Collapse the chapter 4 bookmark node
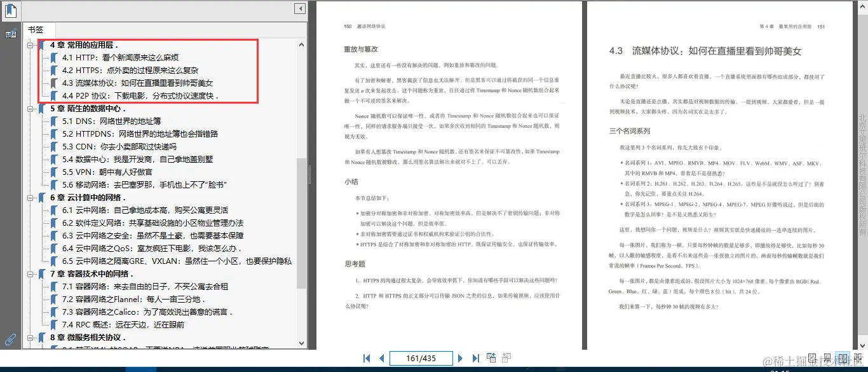The width and height of the screenshot is (868, 372). [x=30, y=45]
